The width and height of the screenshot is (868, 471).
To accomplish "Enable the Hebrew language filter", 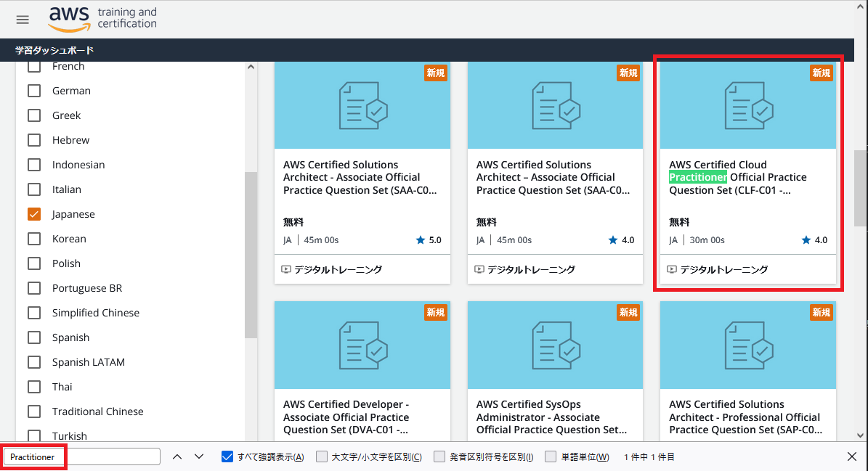I will [34, 140].
